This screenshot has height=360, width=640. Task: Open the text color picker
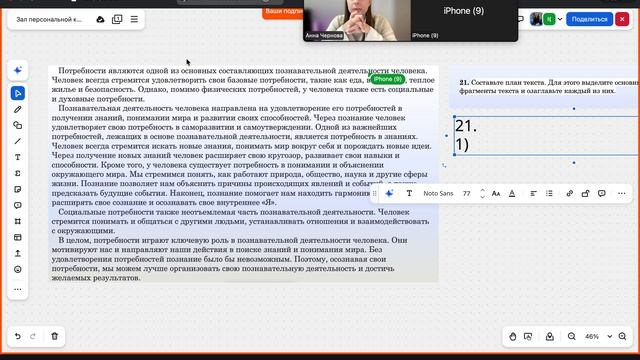[512, 193]
